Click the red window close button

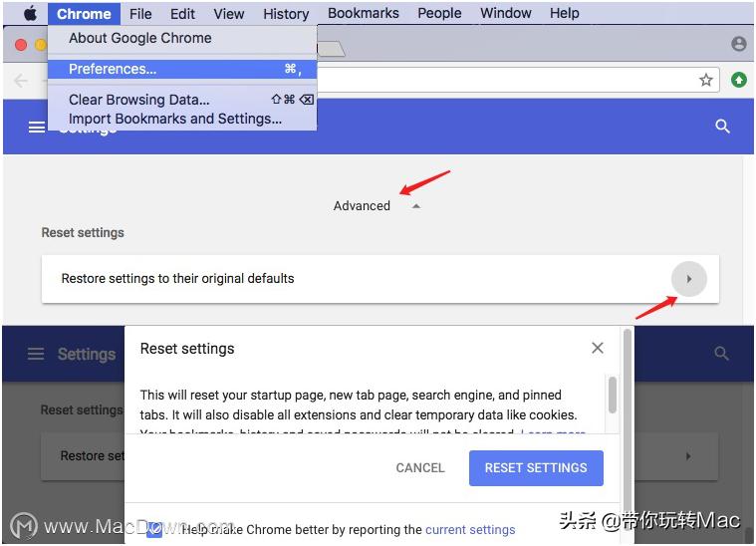click(x=21, y=45)
